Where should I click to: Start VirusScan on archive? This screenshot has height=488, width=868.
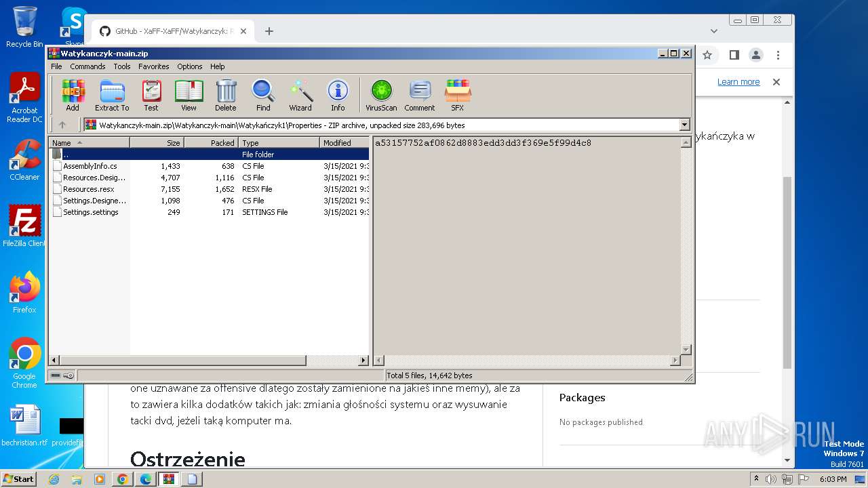(x=381, y=95)
